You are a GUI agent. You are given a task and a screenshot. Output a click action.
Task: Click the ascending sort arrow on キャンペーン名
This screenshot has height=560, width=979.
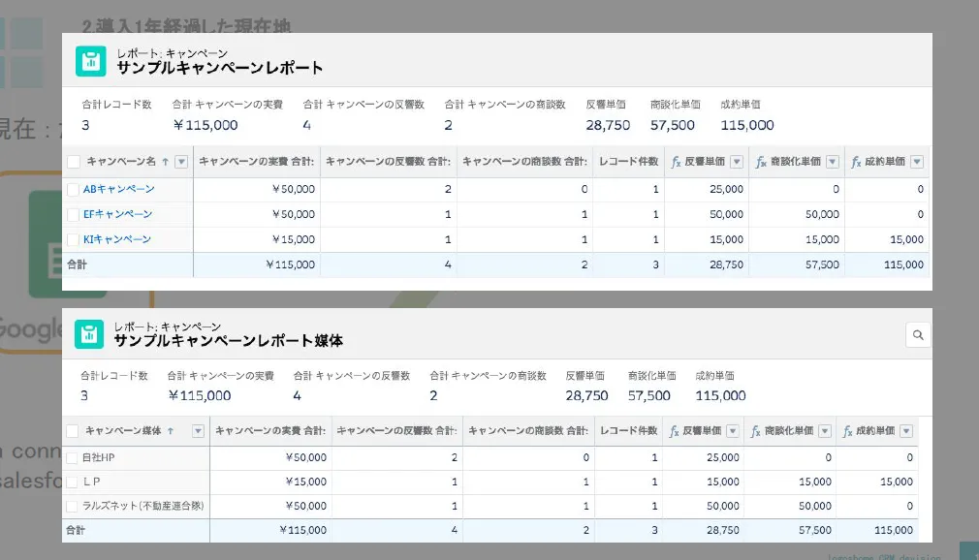[165, 161]
